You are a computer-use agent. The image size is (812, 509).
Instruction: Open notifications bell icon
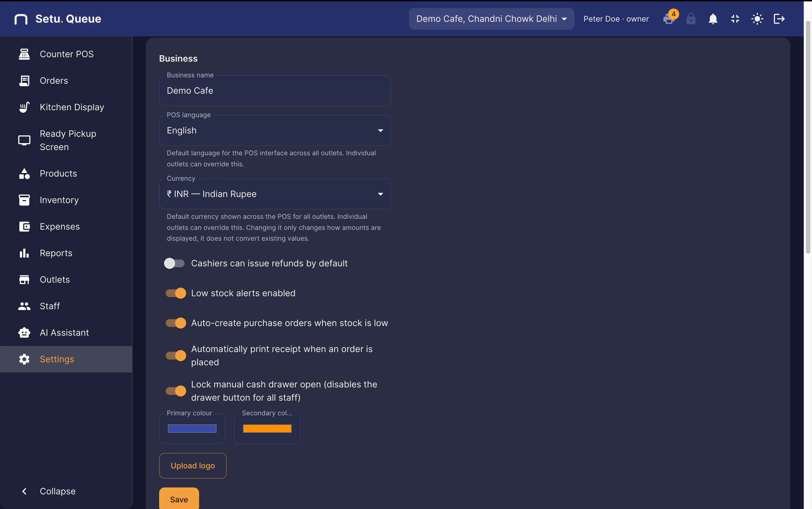(x=713, y=19)
